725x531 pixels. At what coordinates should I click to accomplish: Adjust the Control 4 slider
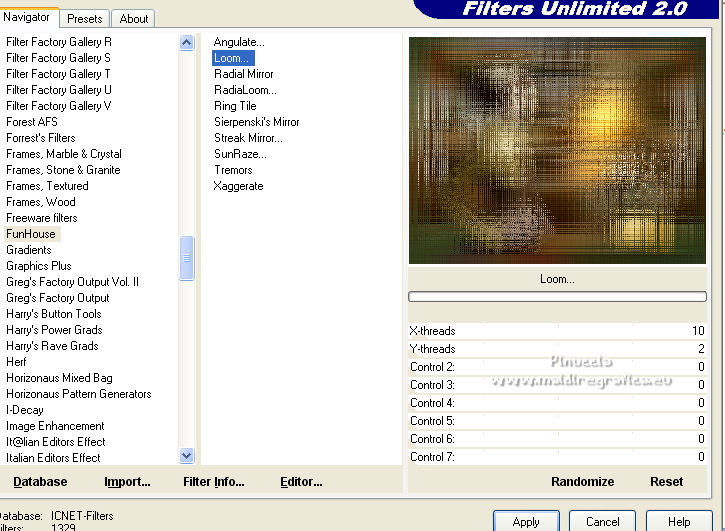coord(557,403)
